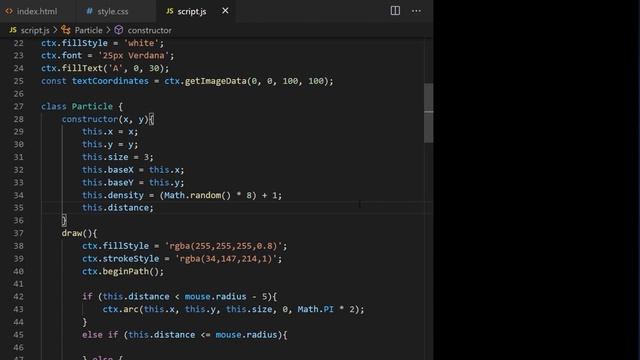
Task: Click Particle class in the breadcrumb
Action: (x=88, y=30)
